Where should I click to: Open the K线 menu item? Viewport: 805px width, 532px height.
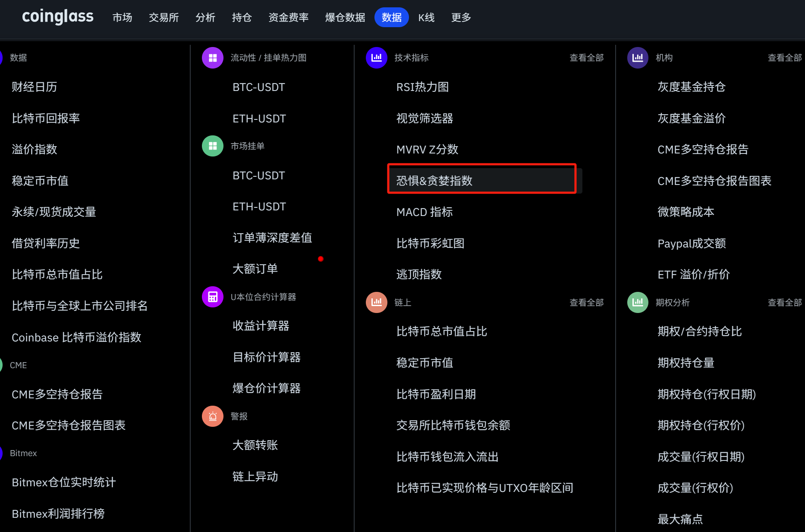pyautogui.click(x=426, y=17)
